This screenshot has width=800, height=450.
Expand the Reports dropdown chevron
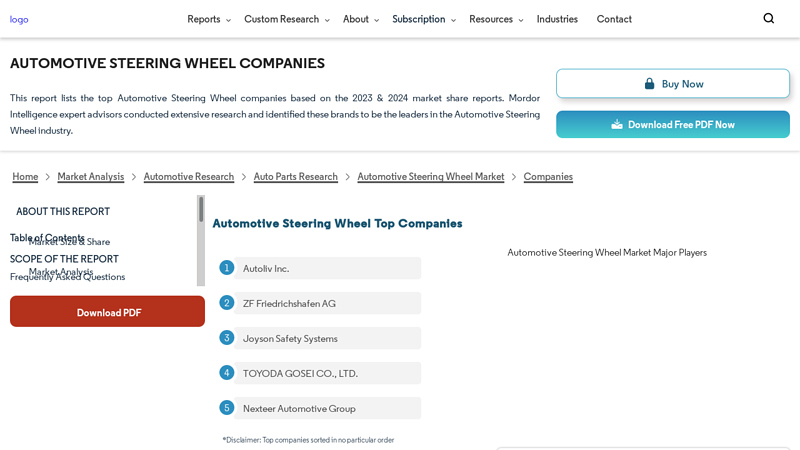[x=228, y=20]
